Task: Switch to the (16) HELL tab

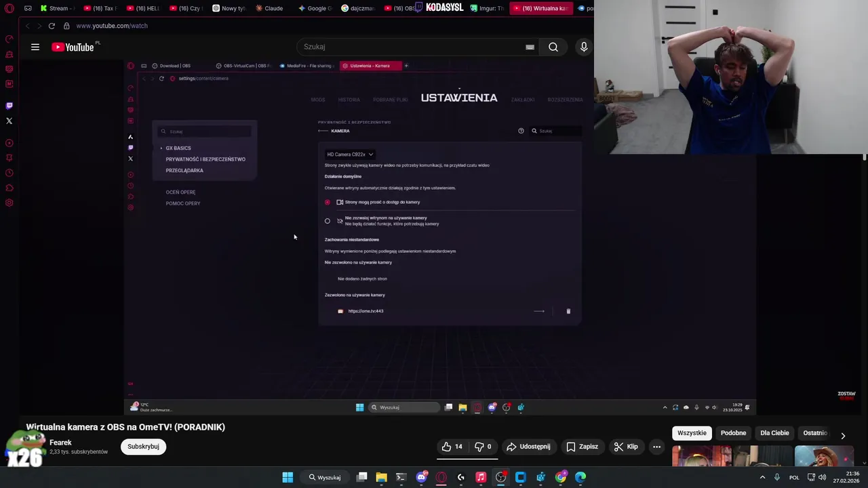Action: [x=143, y=8]
